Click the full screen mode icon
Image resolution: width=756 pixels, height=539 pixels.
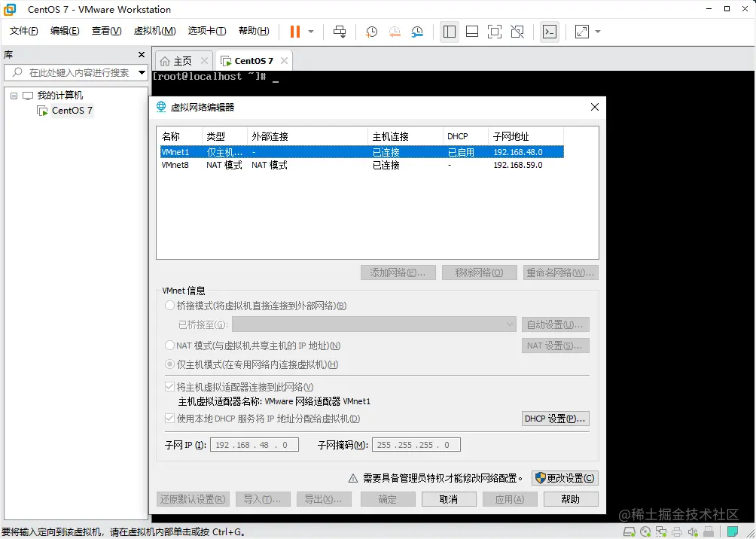(494, 32)
